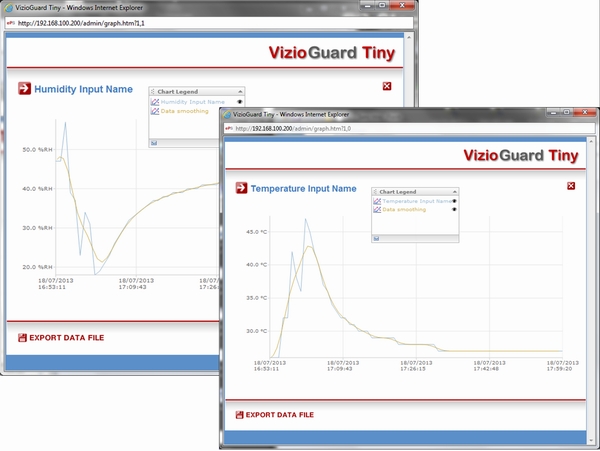Click the drag handle of humidity Chart Legend
Viewport: 600px width, 451px height.
[153, 92]
